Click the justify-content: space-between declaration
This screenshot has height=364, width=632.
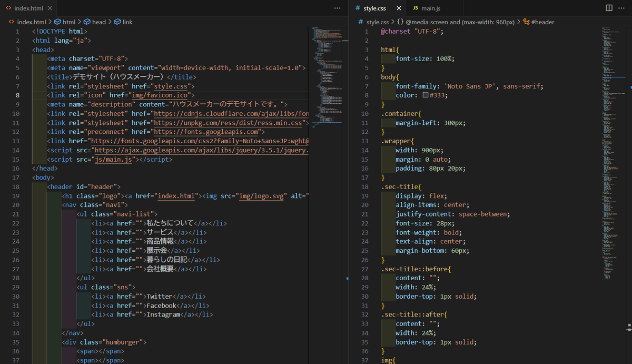click(x=453, y=214)
